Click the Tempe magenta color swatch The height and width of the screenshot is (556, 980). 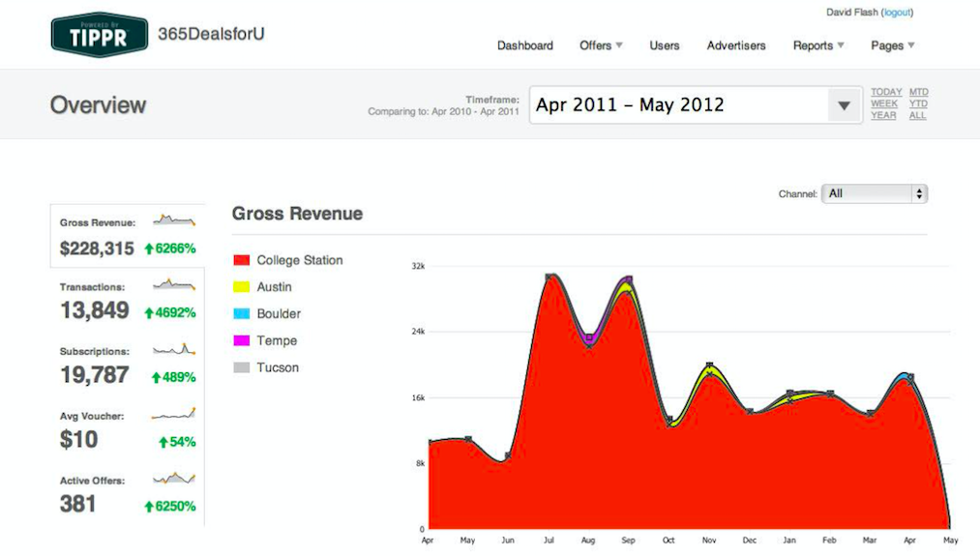(241, 340)
